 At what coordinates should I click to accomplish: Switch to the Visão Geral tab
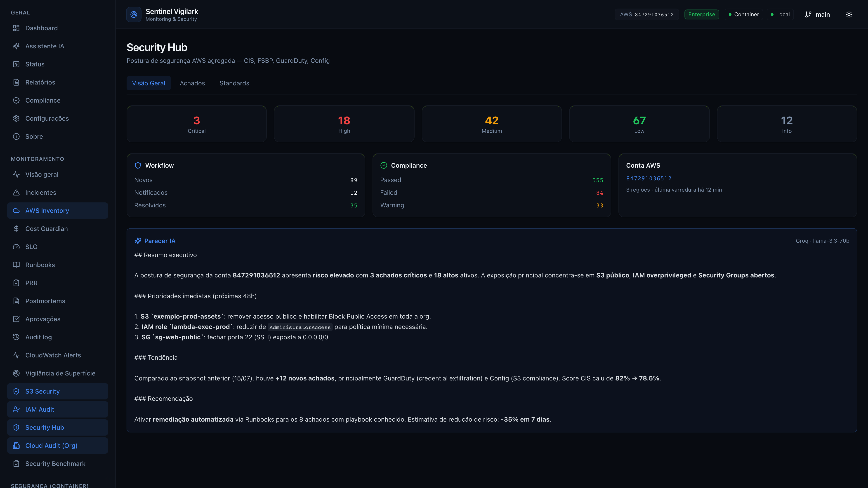(149, 83)
